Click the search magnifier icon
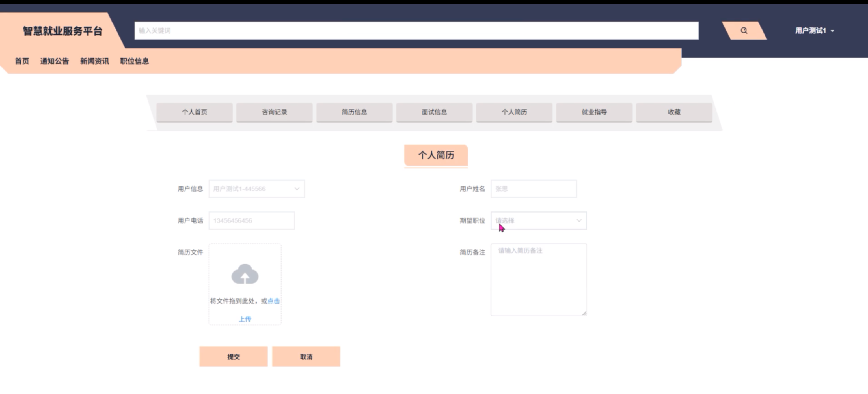The height and width of the screenshot is (394, 868). (744, 31)
